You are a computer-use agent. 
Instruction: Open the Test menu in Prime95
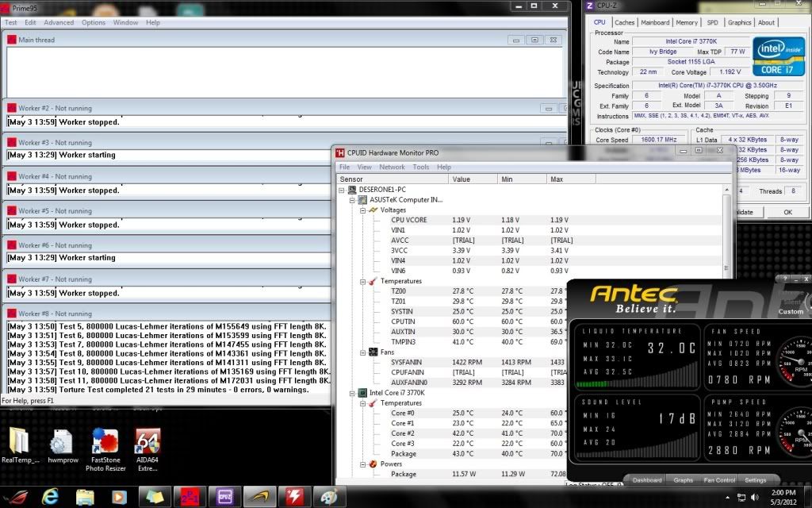point(10,22)
